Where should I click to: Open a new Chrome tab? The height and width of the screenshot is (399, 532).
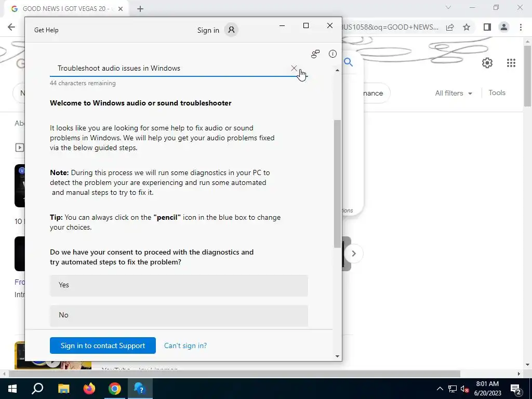pyautogui.click(x=140, y=9)
